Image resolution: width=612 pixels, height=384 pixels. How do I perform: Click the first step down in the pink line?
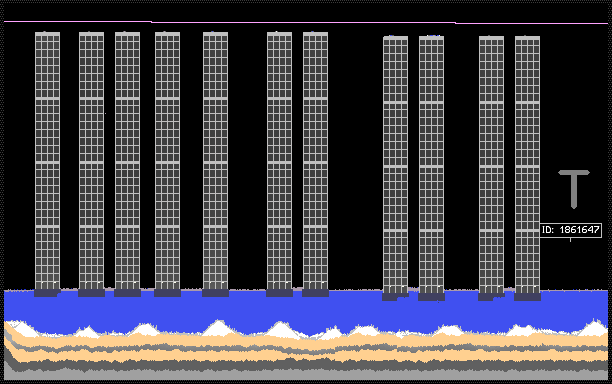[x=151, y=22]
